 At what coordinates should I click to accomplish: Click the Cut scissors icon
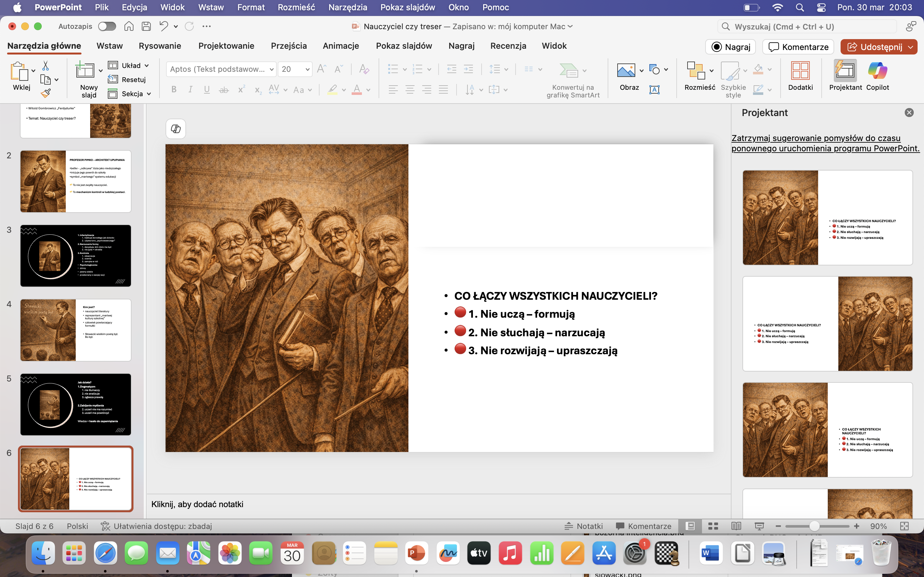[x=46, y=66]
